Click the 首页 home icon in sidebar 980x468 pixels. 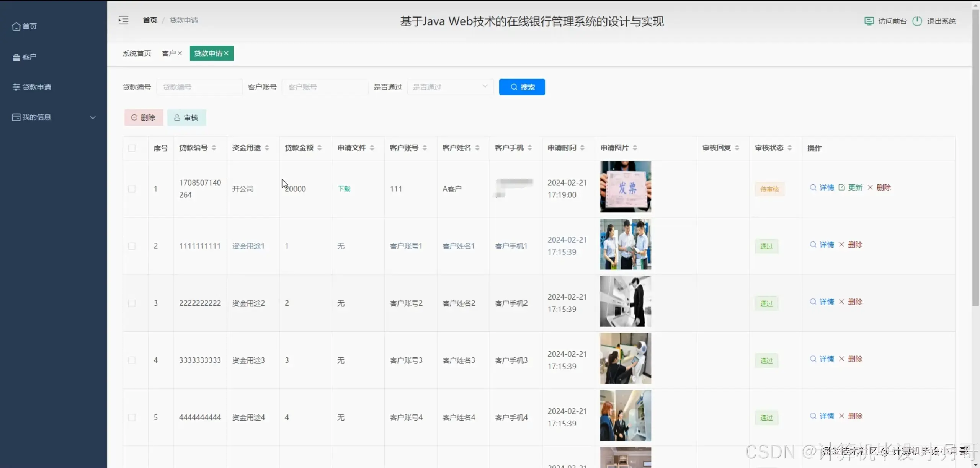tap(16, 26)
